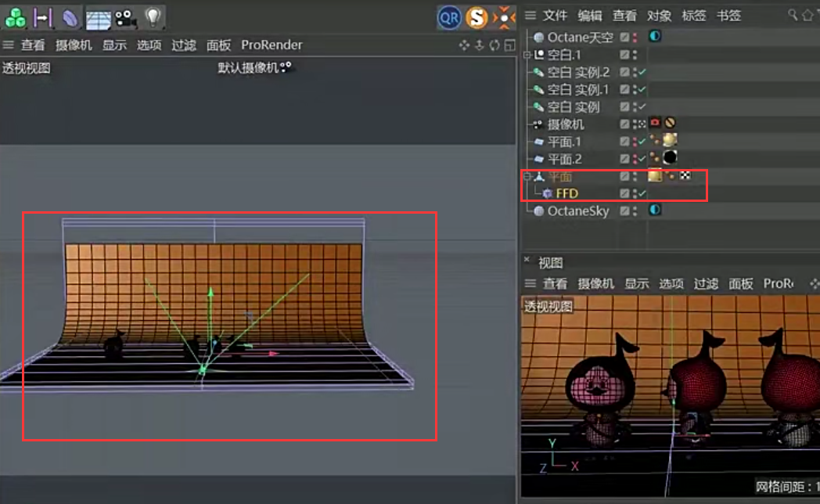Add a camera with the camera icon

tap(125, 18)
